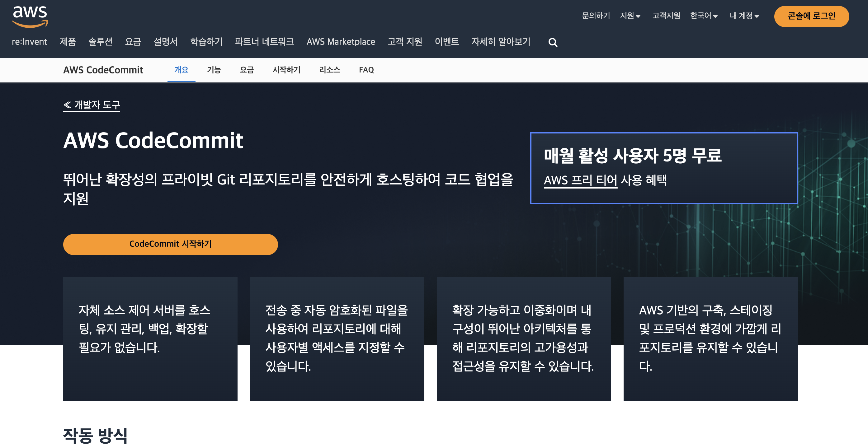Go back via « 개발자 도구 link
The image size is (868, 448).
(x=92, y=105)
